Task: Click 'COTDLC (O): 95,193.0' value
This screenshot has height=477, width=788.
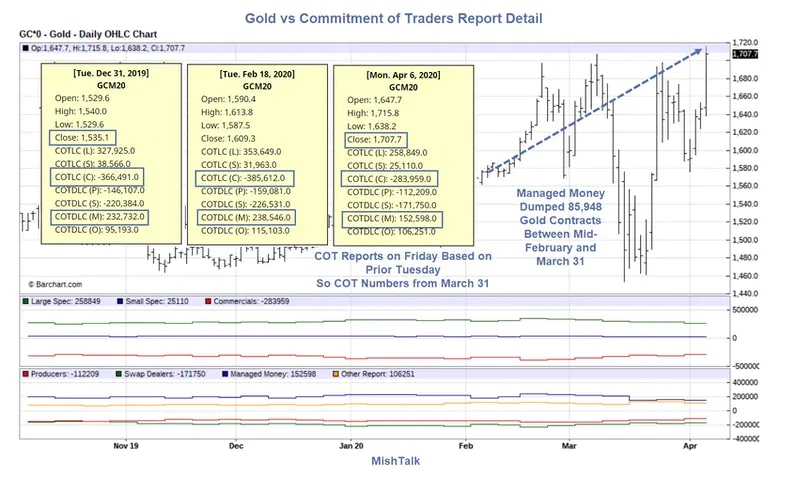Action: coord(96,230)
